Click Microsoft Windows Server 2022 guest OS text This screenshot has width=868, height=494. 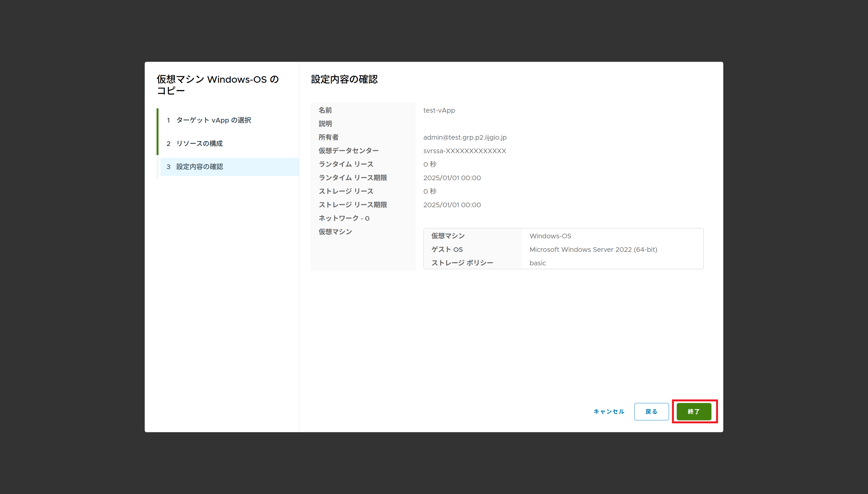[593, 249]
